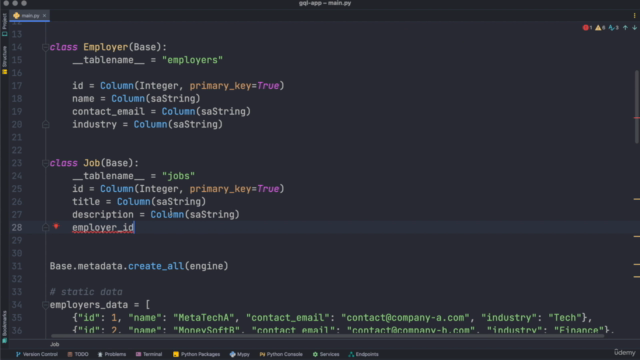Click the title column definition

[x=139, y=202]
